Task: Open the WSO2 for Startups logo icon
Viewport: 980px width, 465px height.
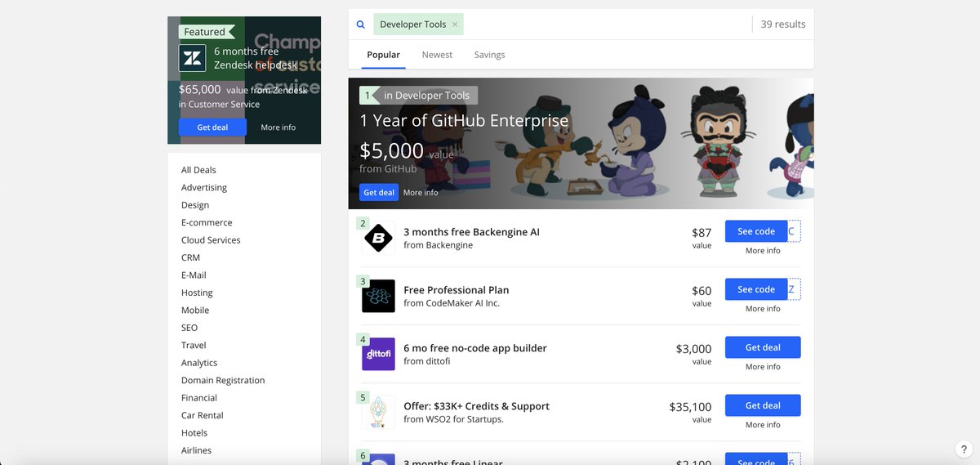Action: pos(378,412)
